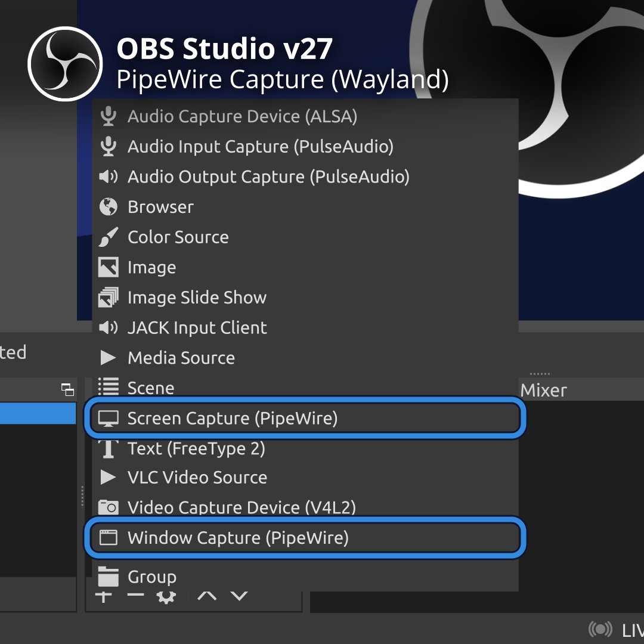Screen dimensions: 644x644
Task: Click T icon beside Text (FreeType 2)
Action: coord(109,448)
